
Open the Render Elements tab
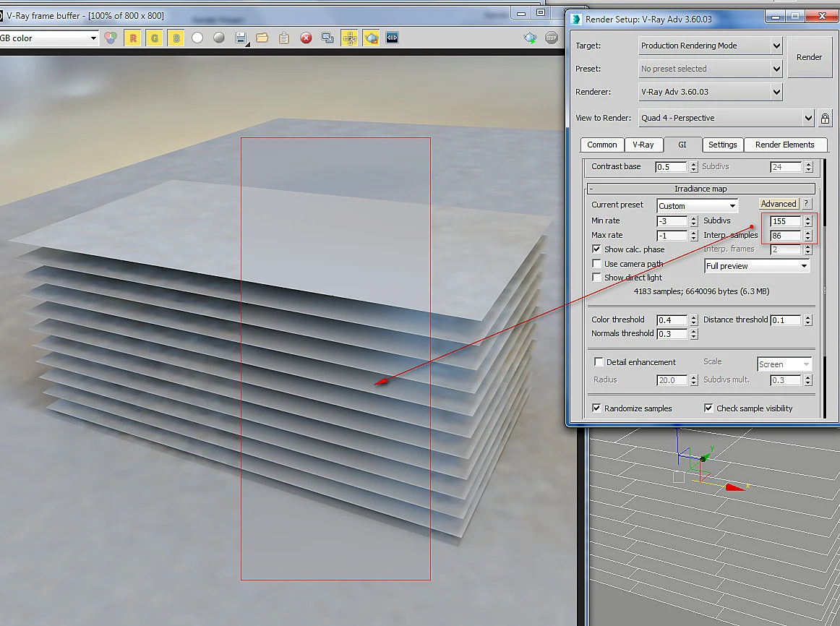tap(784, 145)
